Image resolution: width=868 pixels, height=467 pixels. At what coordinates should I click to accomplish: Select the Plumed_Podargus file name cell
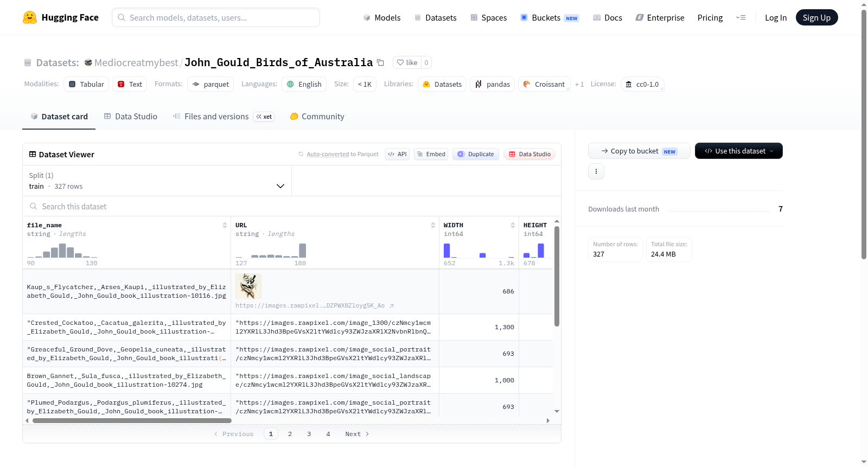pos(126,406)
